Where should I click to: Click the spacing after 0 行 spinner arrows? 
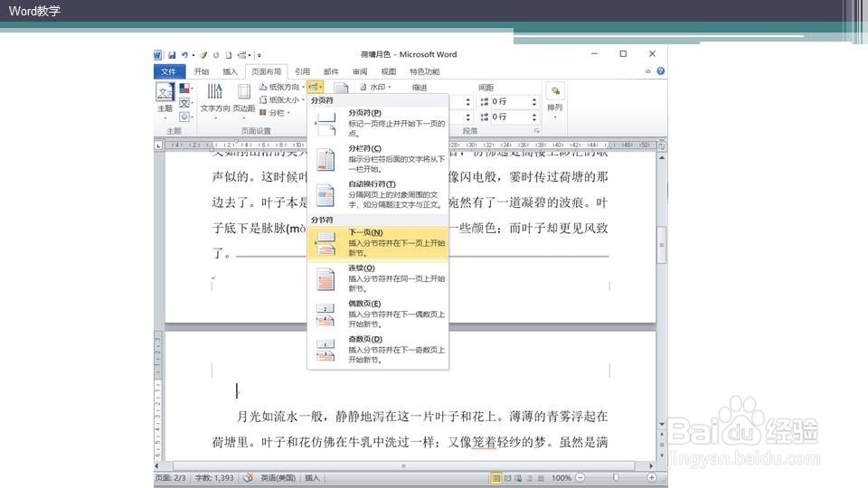tap(534, 117)
